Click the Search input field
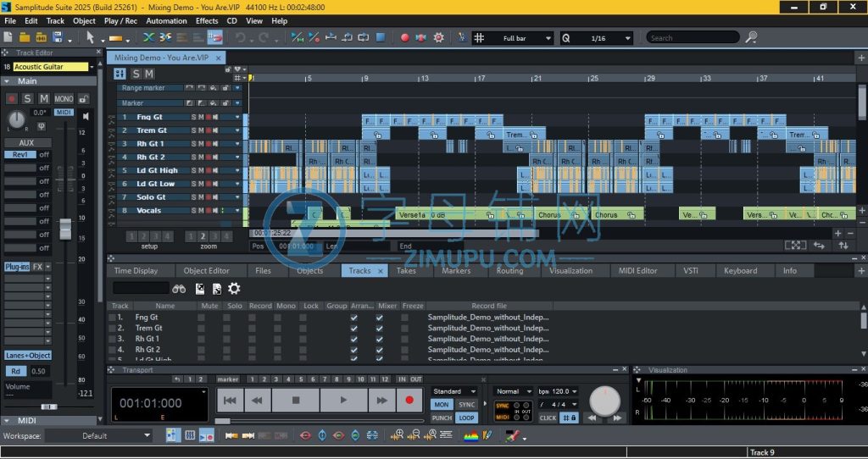Screen dimensions: 868x459 tap(691, 38)
